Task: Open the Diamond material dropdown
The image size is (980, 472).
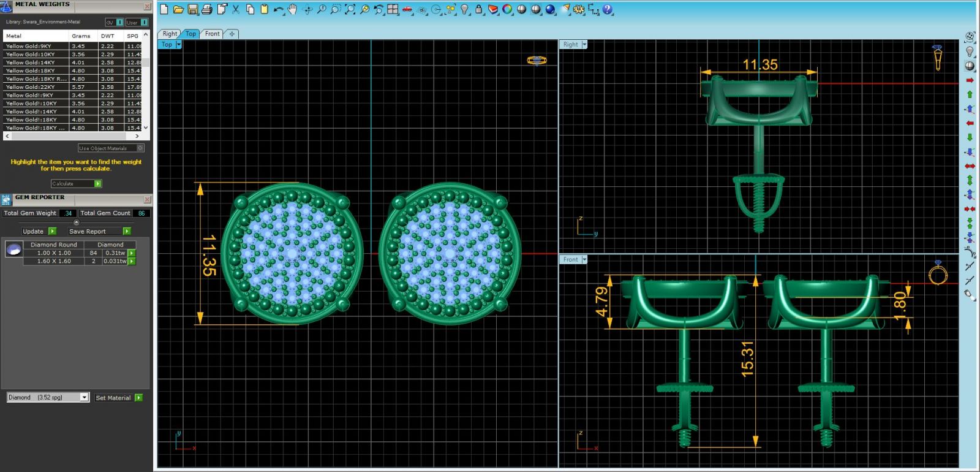Action: [84, 397]
